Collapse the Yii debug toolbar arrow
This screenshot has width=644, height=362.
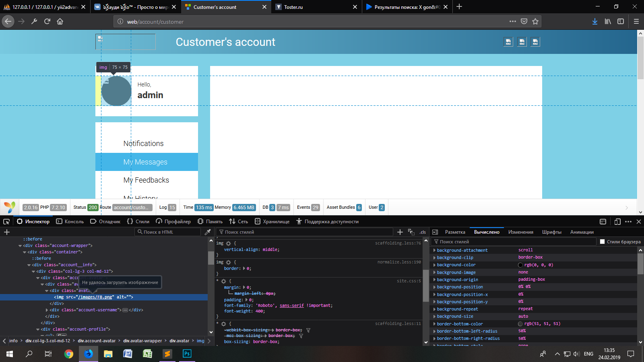tap(627, 208)
